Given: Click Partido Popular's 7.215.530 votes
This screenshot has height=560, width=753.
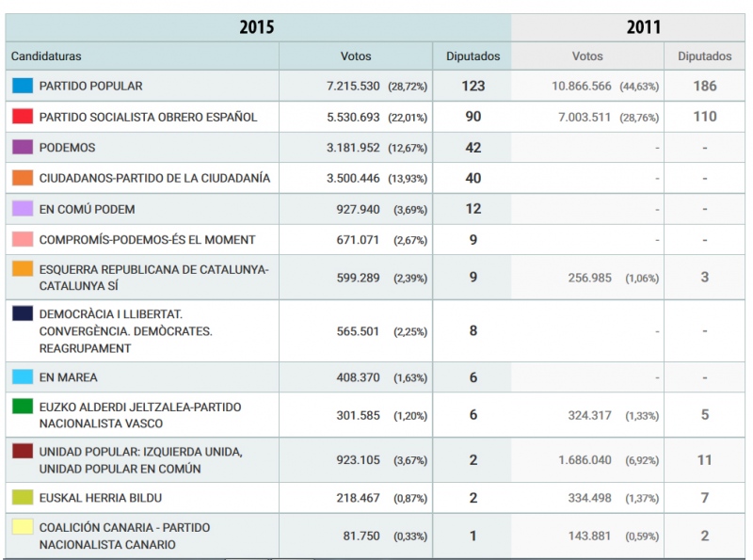Looking at the screenshot, I should pos(353,86).
